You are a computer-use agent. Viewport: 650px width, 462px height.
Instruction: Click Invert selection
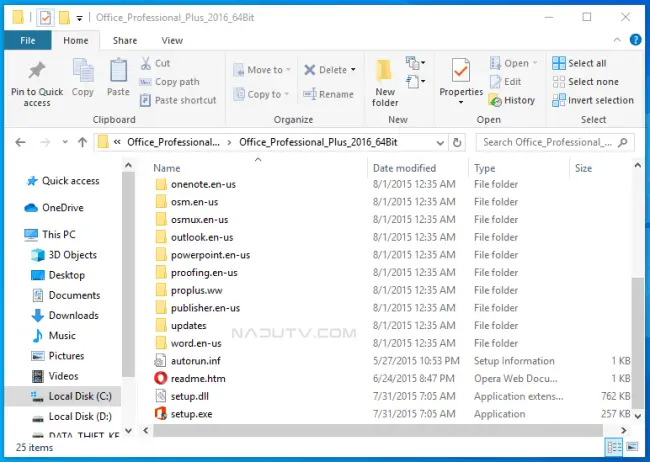pyautogui.click(x=593, y=100)
